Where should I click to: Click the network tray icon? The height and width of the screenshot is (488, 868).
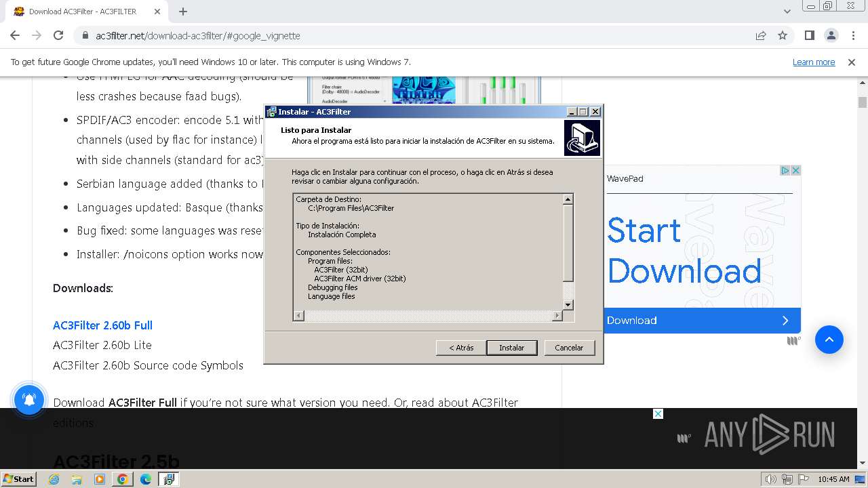point(787,479)
